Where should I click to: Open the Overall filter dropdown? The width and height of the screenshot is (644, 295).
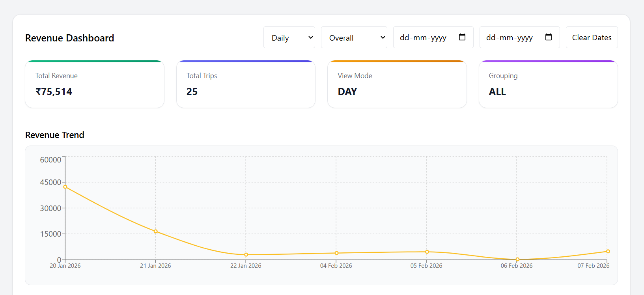pyautogui.click(x=354, y=37)
